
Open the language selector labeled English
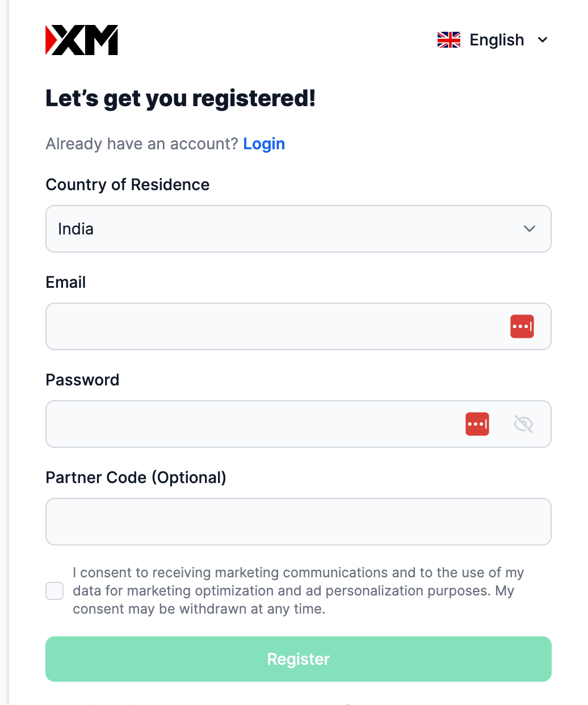[x=493, y=40]
